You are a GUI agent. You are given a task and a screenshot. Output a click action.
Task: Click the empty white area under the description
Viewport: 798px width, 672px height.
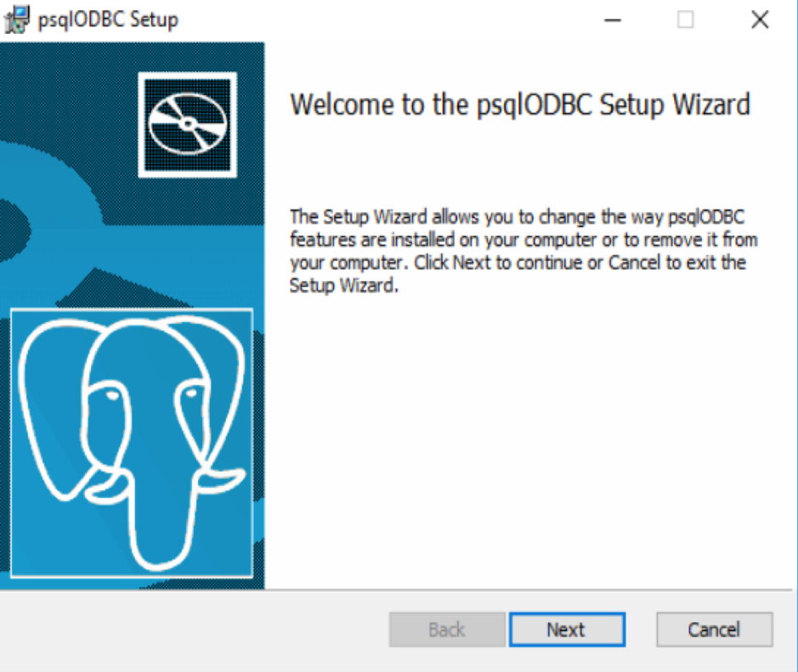pyautogui.click(x=529, y=438)
